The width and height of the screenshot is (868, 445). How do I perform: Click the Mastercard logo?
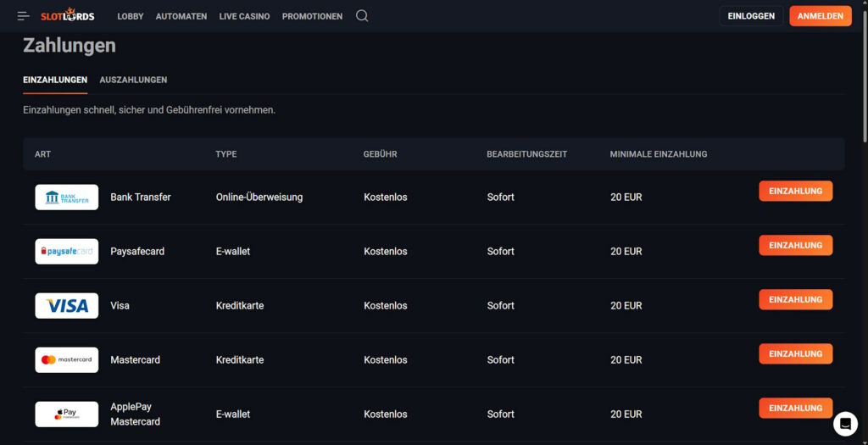[67, 360]
